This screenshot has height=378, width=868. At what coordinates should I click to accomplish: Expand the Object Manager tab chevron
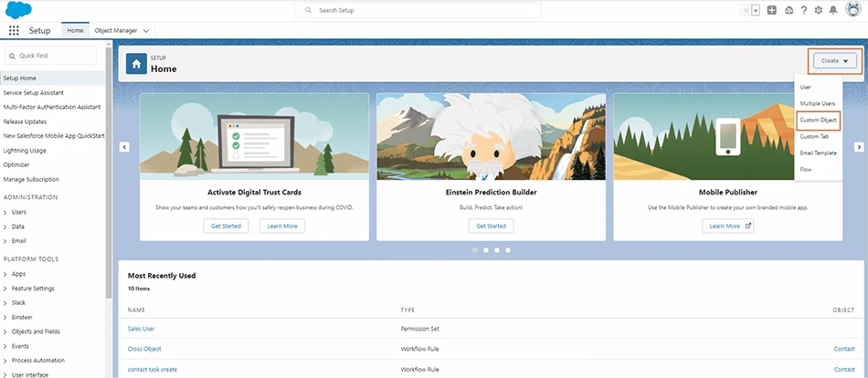coord(146,31)
